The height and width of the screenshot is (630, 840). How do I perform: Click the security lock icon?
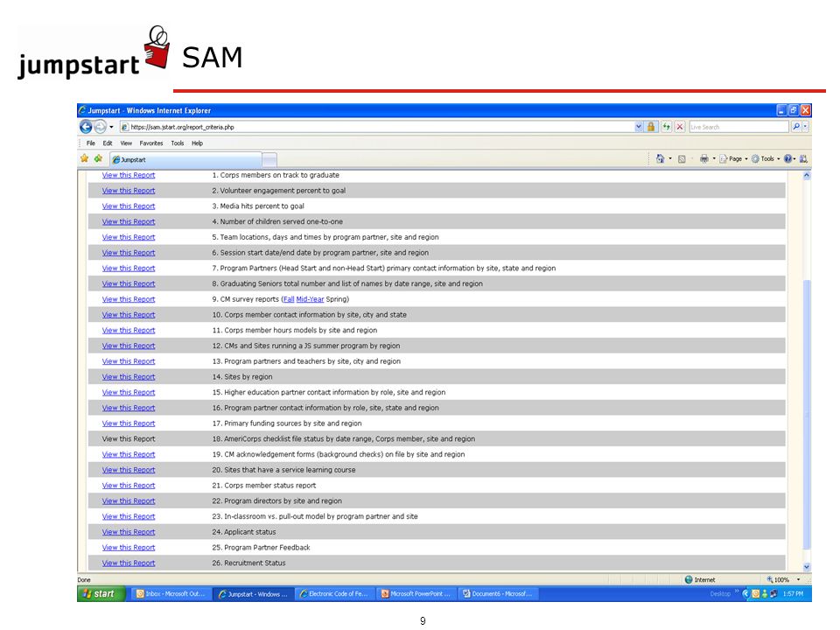pyautogui.click(x=651, y=127)
